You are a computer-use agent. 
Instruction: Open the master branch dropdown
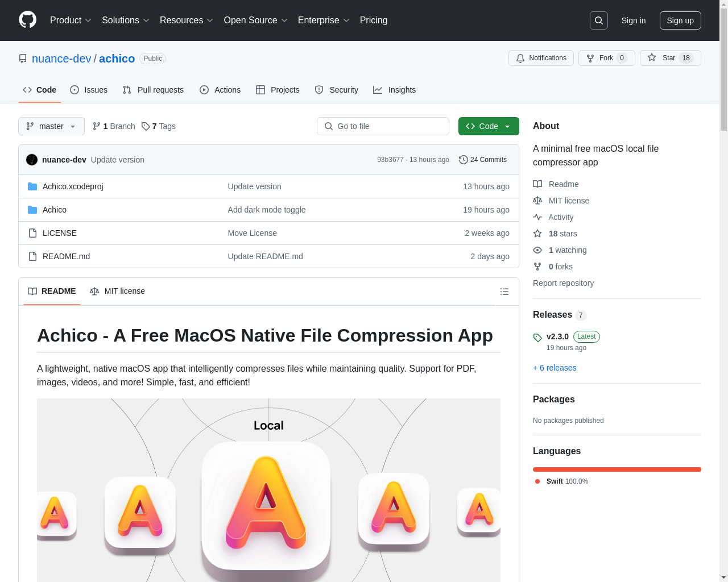51,126
